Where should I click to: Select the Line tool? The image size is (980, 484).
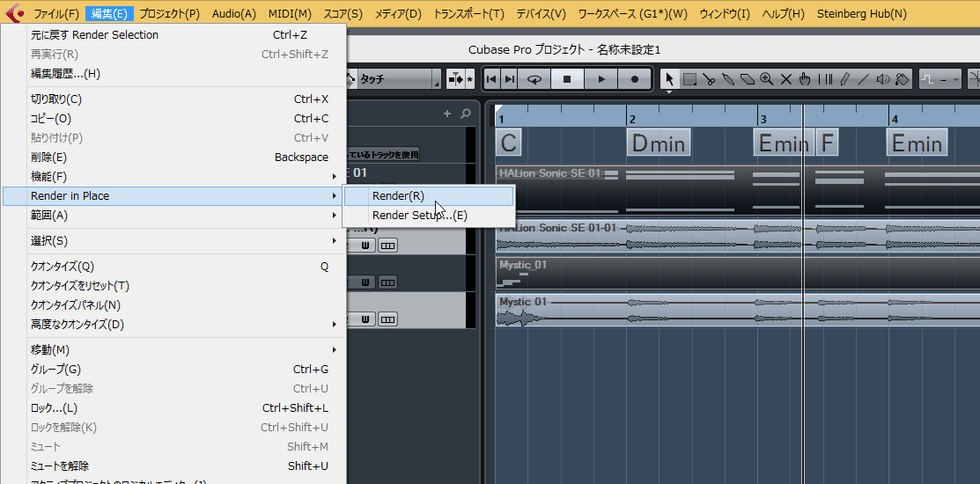click(x=864, y=79)
